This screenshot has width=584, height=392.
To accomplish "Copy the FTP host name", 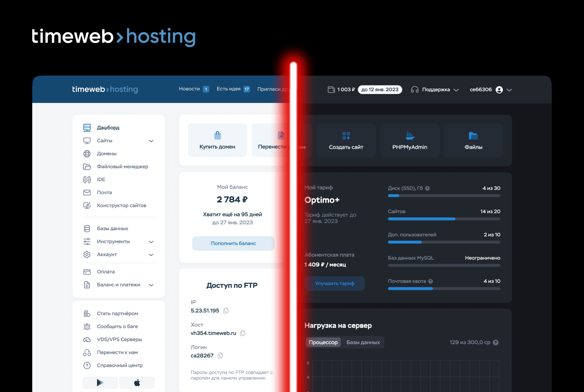I will [x=243, y=333].
